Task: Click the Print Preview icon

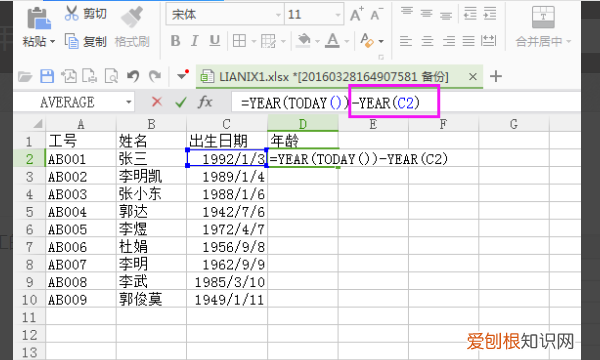Action: (x=112, y=77)
